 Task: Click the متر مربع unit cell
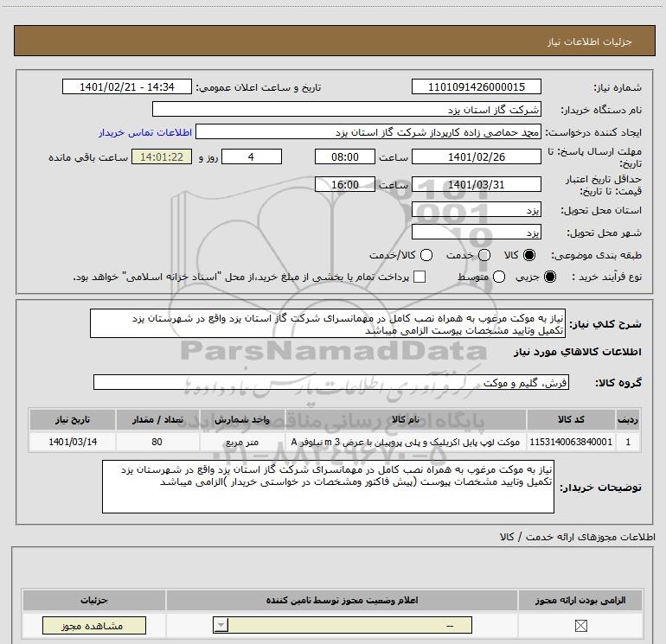[x=242, y=442]
